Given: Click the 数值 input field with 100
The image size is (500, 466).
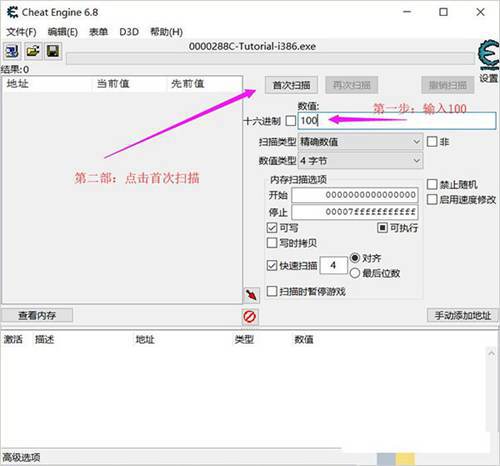Looking at the screenshot, I should [397, 121].
